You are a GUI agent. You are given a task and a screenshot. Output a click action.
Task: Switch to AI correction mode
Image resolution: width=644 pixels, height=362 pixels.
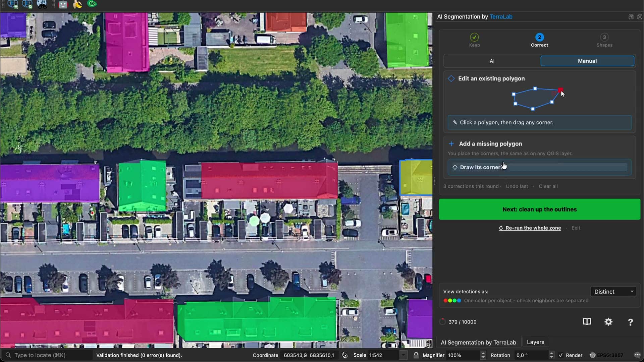pos(492,61)
